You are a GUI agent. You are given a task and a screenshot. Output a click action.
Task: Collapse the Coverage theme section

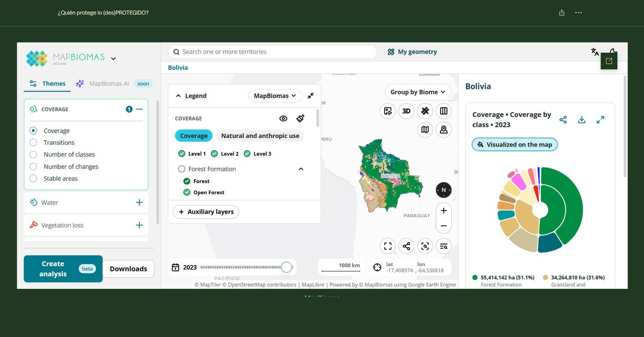tap(140, 109)
